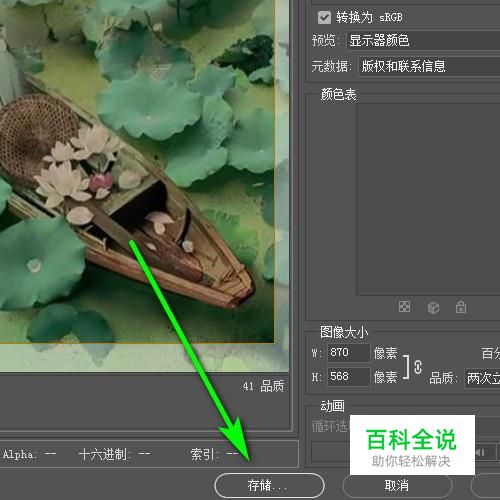Open the 品质 两次立方 dropdown
The image size is (500, 500).
pos(482,378)
